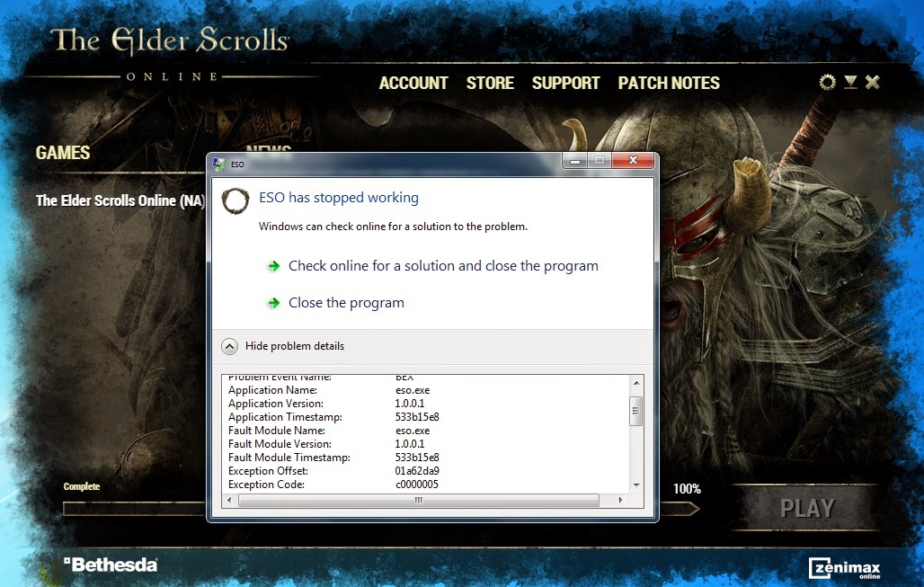Click the Zenimax Online logo
This screenshot has height=587, width=924.
tap(844, 568)
